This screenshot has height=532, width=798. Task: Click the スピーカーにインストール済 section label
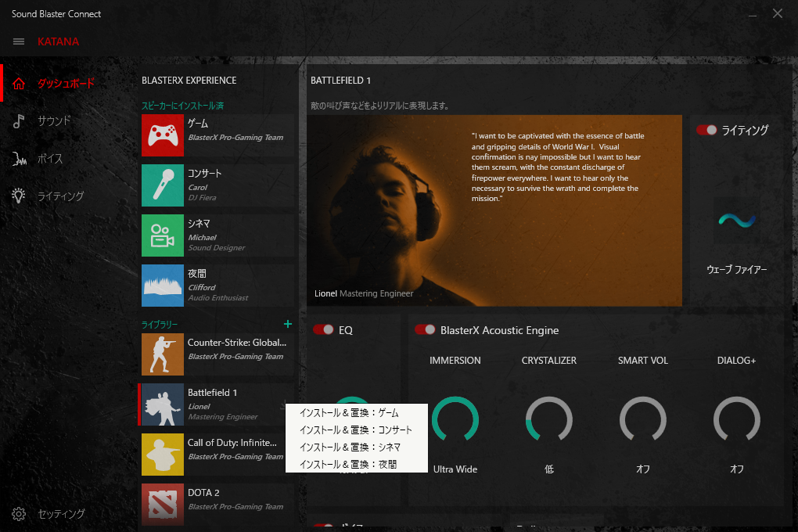click(182, 106)
